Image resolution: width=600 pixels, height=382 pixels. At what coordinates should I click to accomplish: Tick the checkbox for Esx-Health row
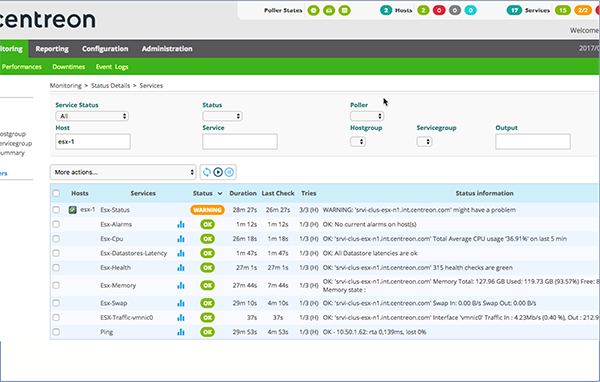pos(56,268)
